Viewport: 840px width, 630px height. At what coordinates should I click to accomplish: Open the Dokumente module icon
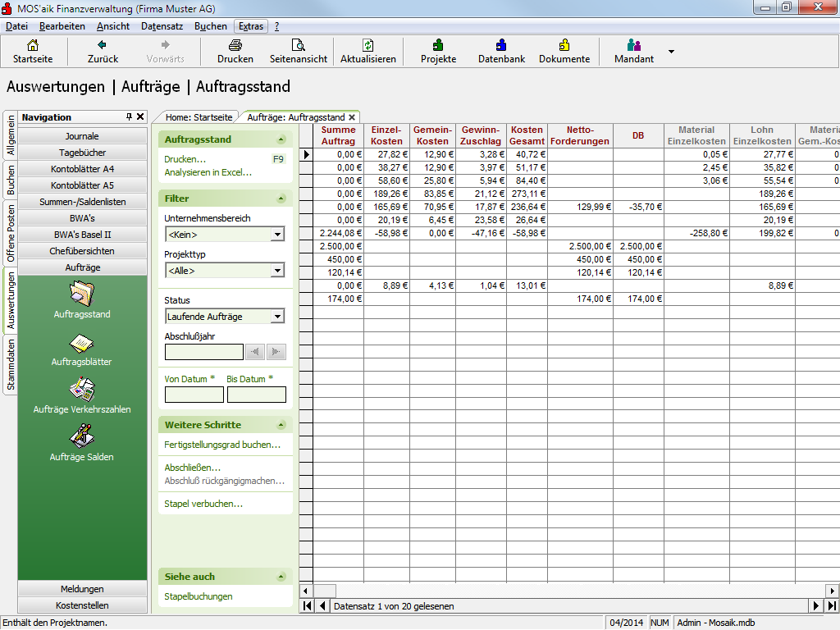point(564,45)
